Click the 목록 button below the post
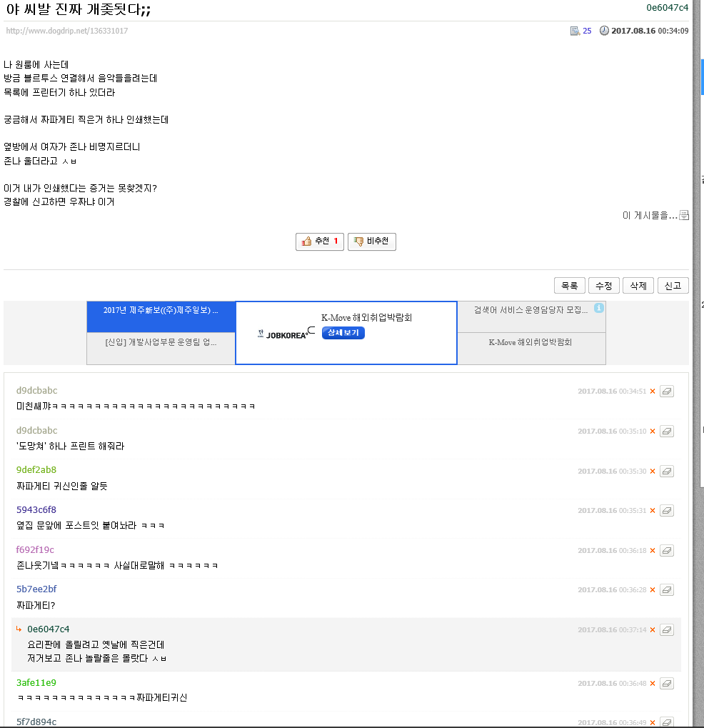The width and height of the screenshot is (704, 728). [569, 285]
